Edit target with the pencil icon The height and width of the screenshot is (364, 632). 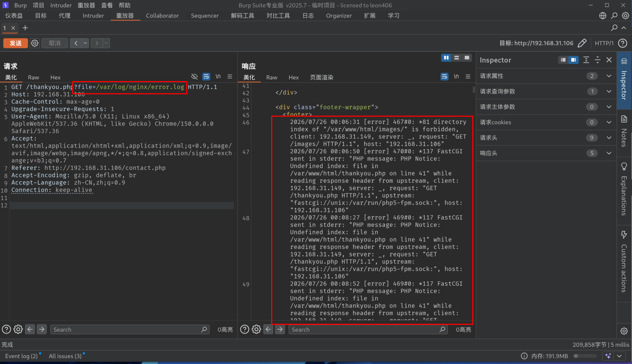[582, 43]
